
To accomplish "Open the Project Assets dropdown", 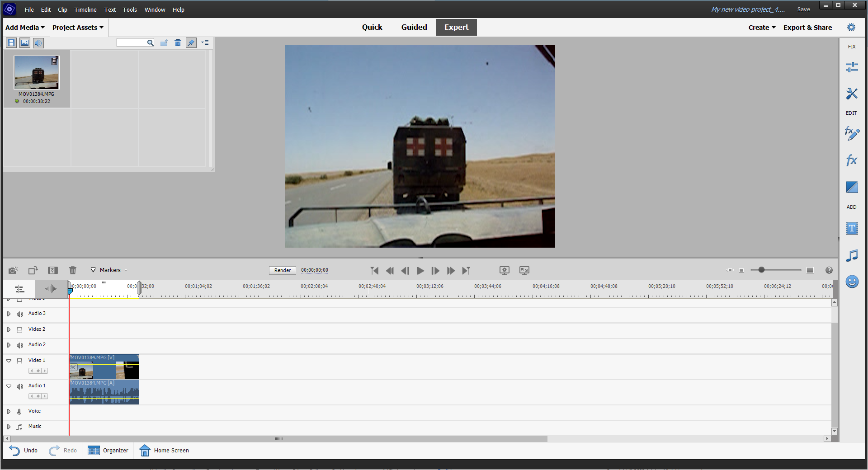I will (x=78, y=27).
